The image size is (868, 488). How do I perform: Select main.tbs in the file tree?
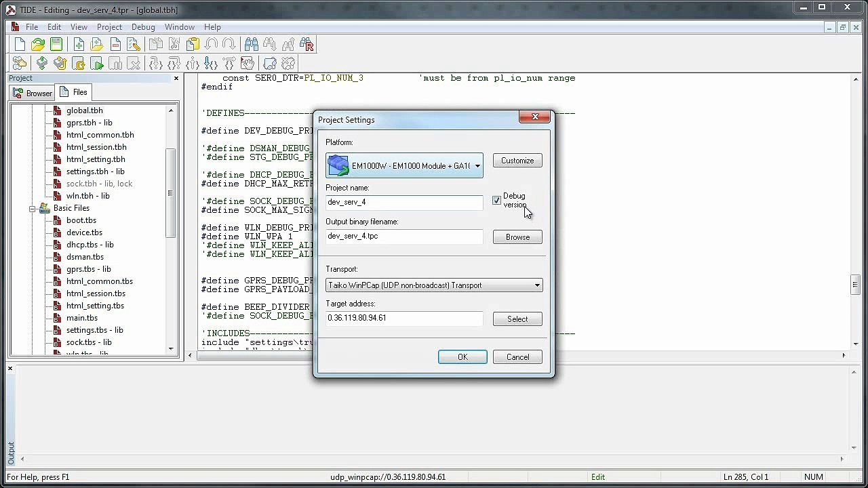tap(82, 318)
